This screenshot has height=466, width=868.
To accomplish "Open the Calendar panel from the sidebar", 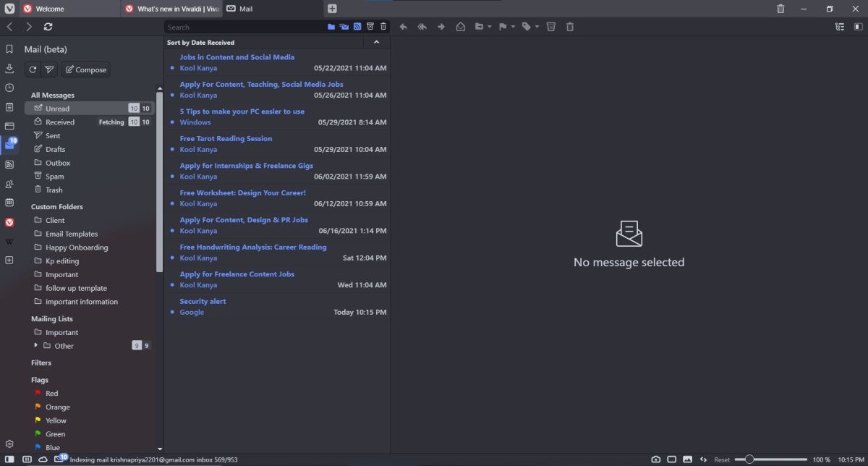I will coord(9,203).
